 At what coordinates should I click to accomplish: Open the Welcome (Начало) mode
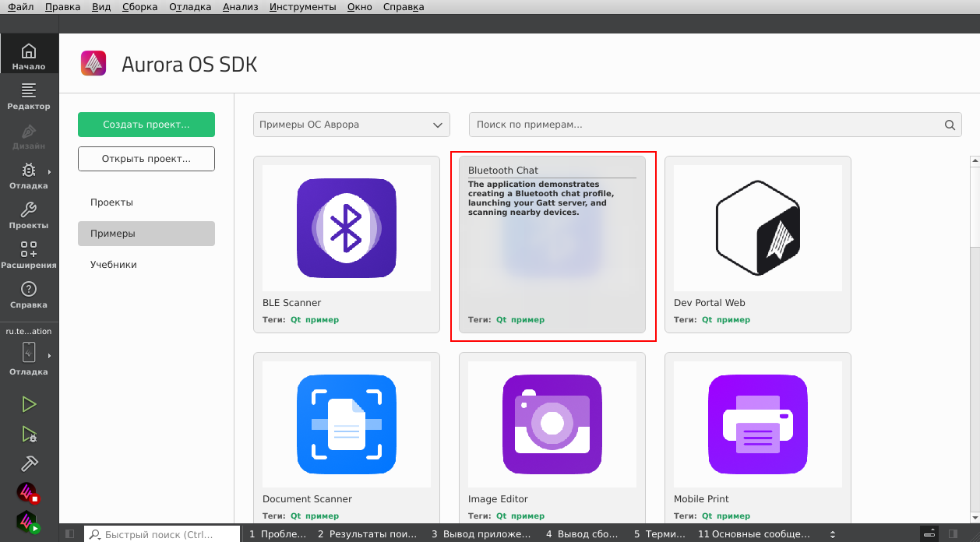point(29,57)
